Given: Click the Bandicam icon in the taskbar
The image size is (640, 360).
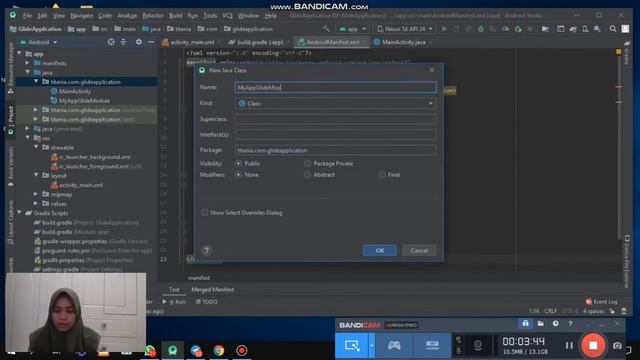Looking at the screenshot, I should (242, 350).
